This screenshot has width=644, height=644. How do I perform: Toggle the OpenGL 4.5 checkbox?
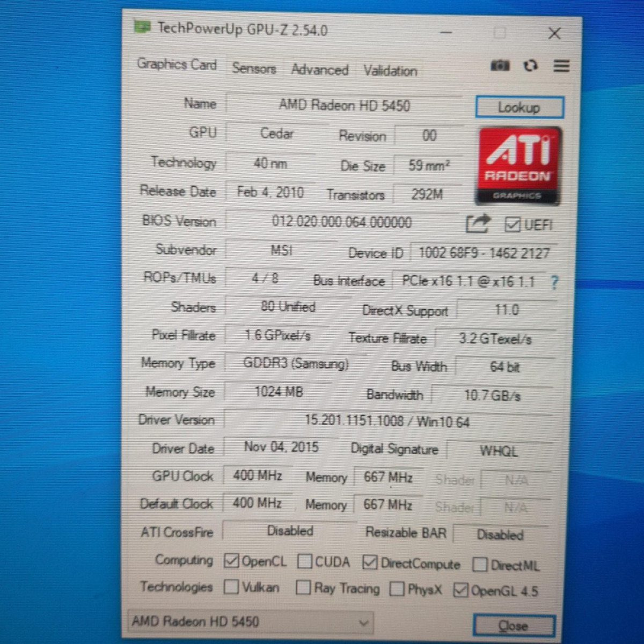[x=461, y=590]
